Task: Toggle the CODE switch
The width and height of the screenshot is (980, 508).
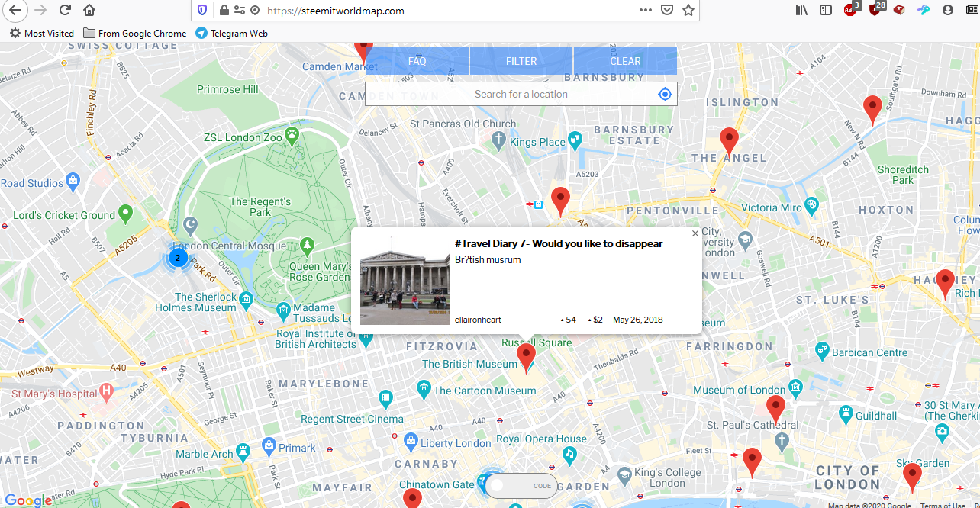Action: click(521, 486)
